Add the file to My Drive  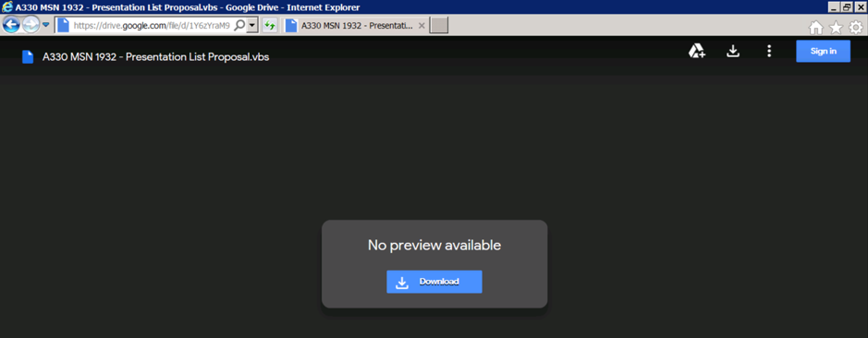(696, 52)
